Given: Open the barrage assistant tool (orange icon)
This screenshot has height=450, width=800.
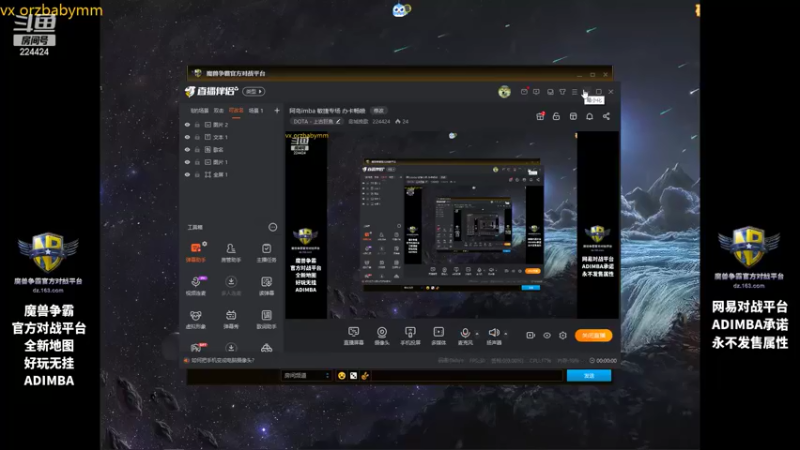Looking at the screenshot, I should pos(196,252).
